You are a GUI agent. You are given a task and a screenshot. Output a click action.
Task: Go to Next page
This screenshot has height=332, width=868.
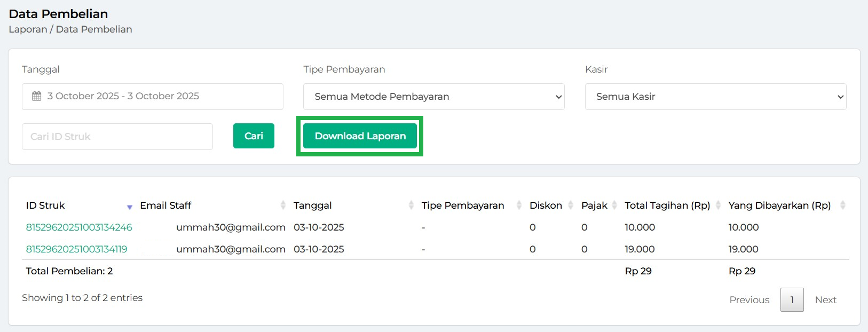(x=825, y=300)
